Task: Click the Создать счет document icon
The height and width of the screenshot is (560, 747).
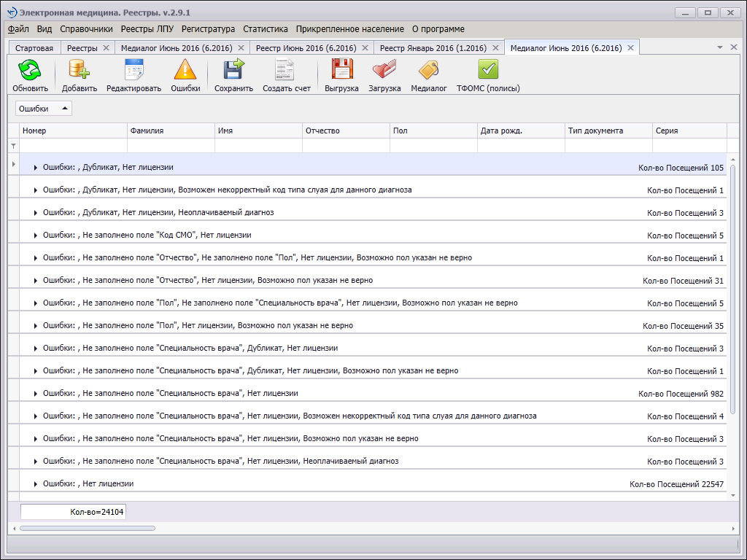Action: click(285, 69)
